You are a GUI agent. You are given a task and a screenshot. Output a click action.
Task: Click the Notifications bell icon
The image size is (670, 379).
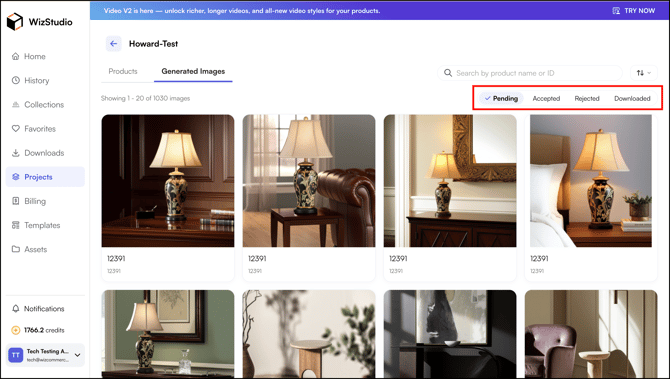16,308
